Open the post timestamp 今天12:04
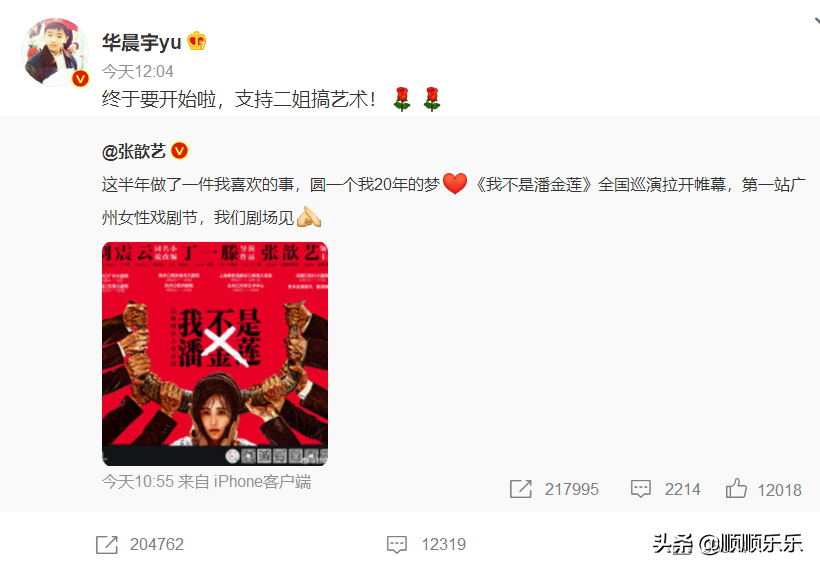 pos(138,72)
